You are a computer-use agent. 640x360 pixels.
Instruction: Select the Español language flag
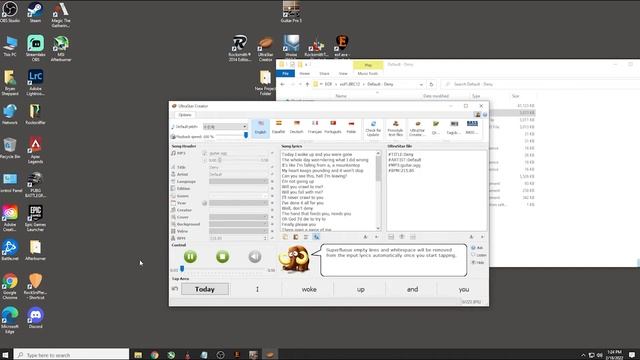pos(278,128)
